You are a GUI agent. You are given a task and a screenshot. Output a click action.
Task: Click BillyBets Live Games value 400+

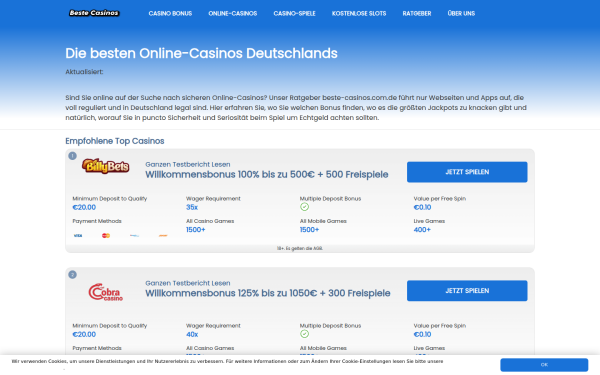pyautogui.click(x=422, y=230)
